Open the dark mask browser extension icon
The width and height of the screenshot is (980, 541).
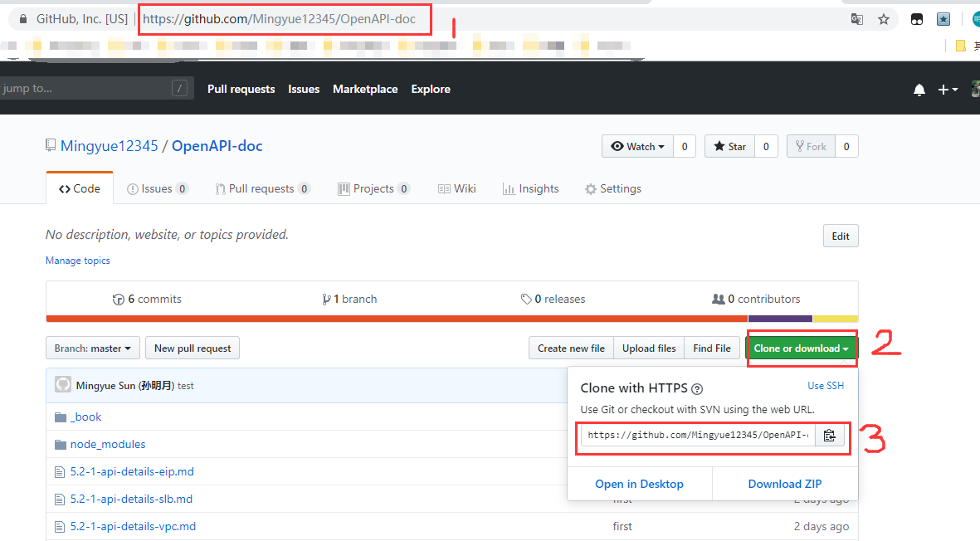click(x=917, y=19)
